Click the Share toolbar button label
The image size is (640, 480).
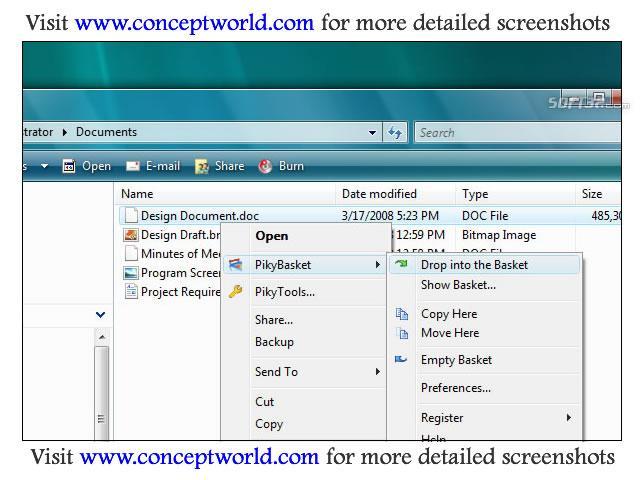coord(229,166)
